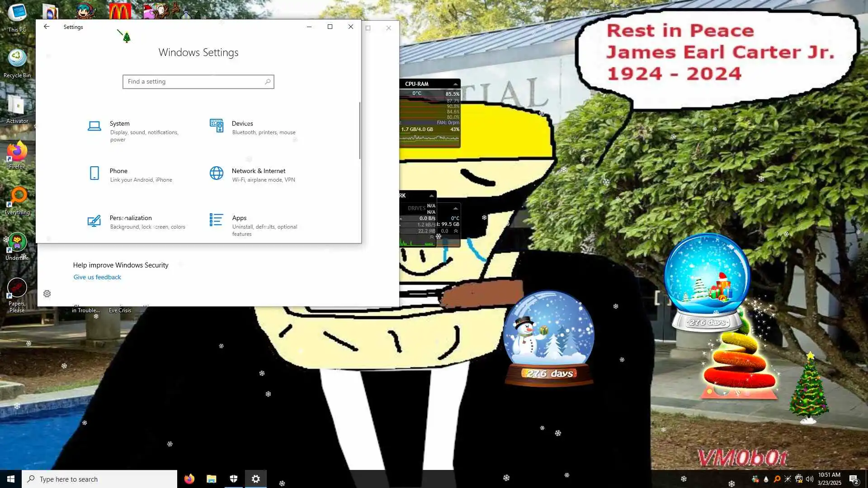Click the Give us feedback link
The width and height of the screenshot is (868, 488).
[x=97, y=277]
